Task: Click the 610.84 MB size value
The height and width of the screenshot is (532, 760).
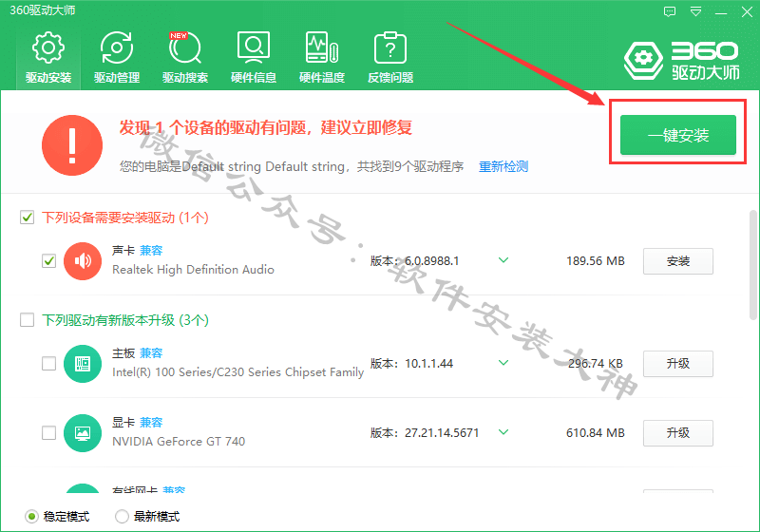Action: 596,432
